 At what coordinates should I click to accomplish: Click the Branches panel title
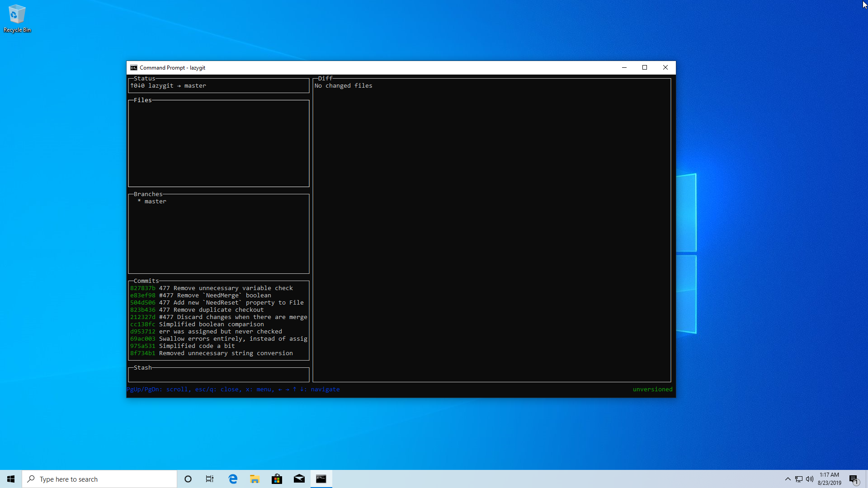click(x=148, y=194)
